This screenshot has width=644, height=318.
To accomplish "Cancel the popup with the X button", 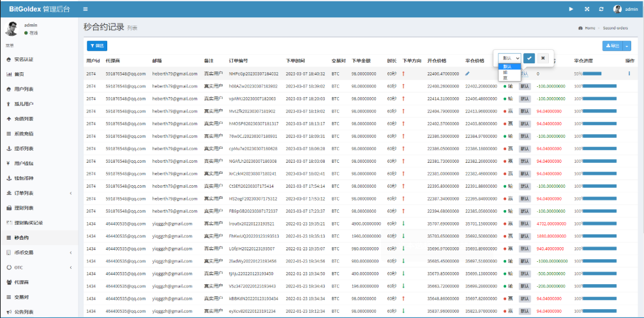I will 543,58.
